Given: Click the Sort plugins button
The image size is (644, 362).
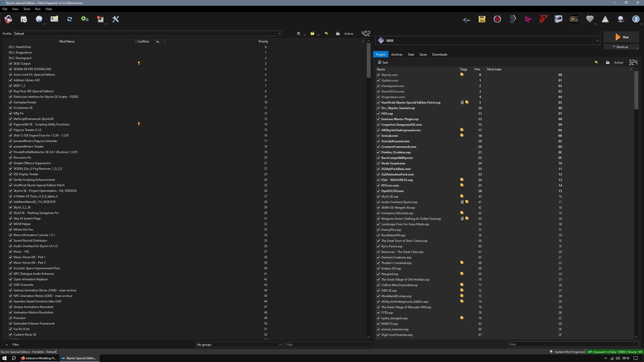Looking at the screenshot, I should pyautogui.click(x=383, y=63).
